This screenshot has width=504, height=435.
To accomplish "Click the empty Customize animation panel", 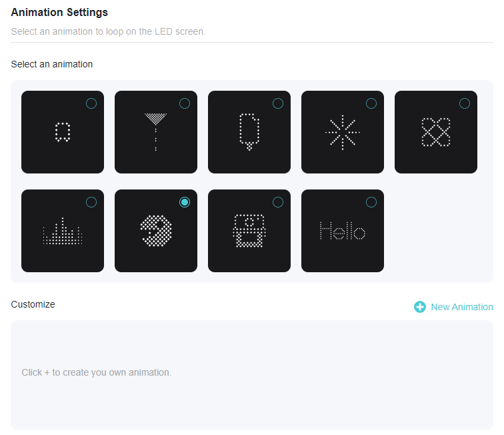I will (252, 374).
